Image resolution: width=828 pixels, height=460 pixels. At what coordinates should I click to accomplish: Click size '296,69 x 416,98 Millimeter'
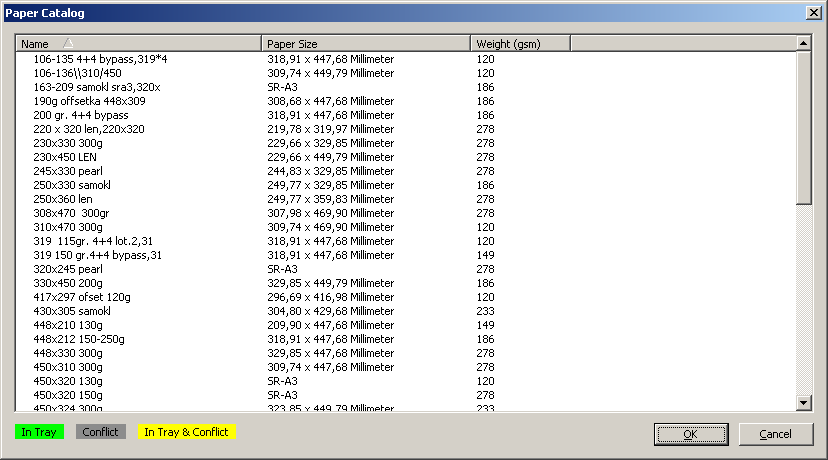pyautogui.click(x=331, y=297)
